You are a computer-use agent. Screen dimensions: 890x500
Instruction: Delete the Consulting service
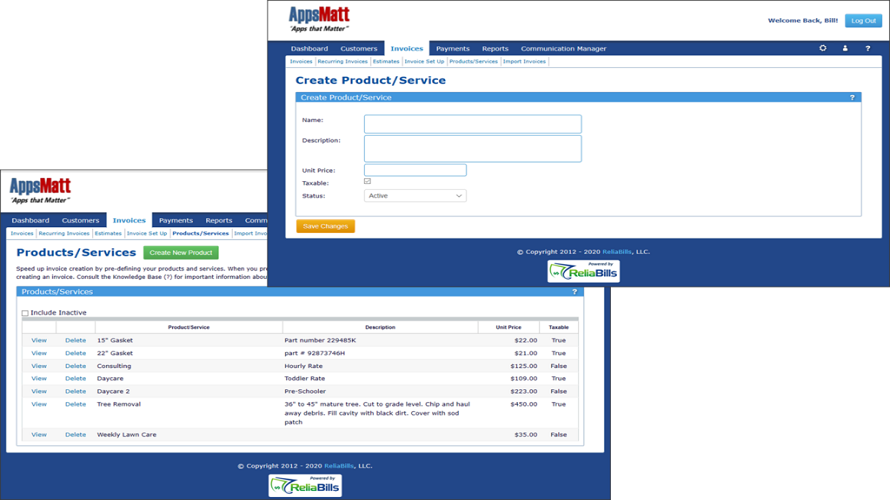(75, 366)
